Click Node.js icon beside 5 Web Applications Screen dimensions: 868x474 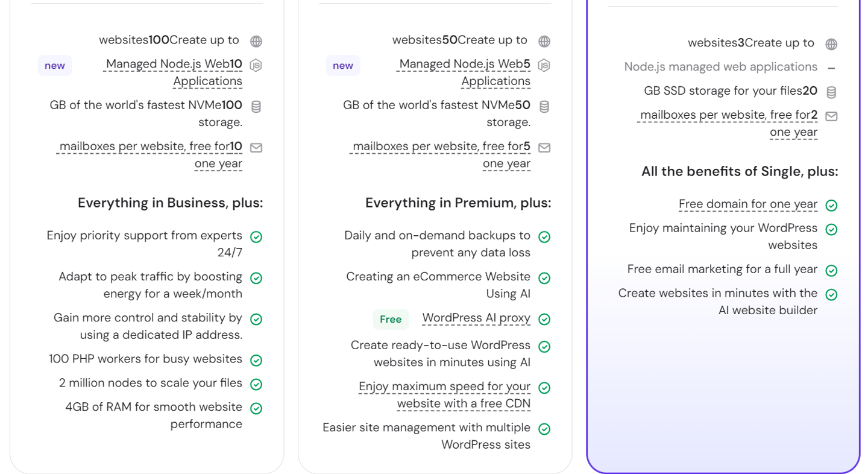[544, 65]
